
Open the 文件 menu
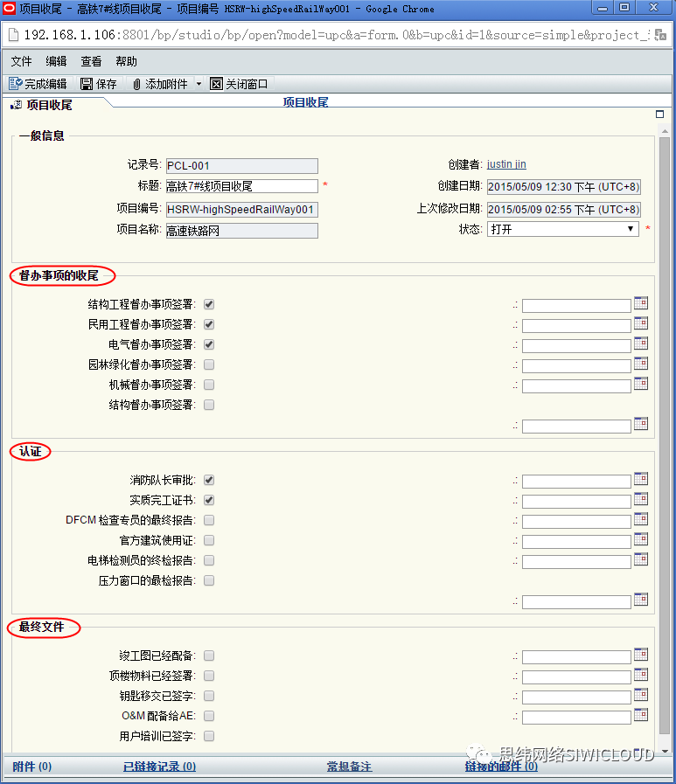[22, 61]
